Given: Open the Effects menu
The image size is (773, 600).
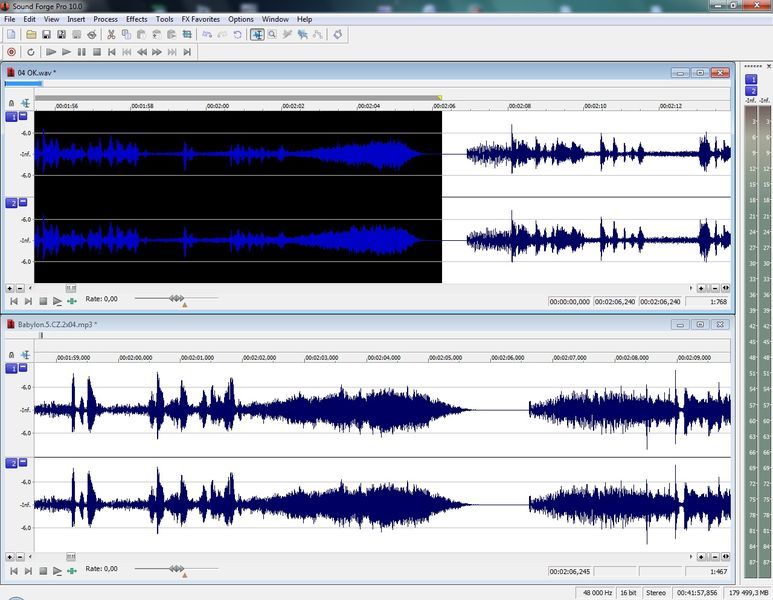Looking at the screenshot, I should [x=137, y=19].
